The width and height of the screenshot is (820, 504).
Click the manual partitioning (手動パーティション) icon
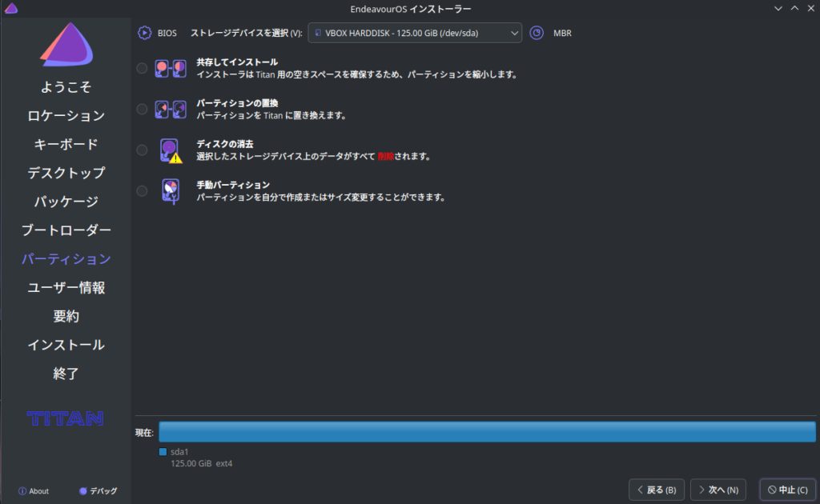point(170,190)
